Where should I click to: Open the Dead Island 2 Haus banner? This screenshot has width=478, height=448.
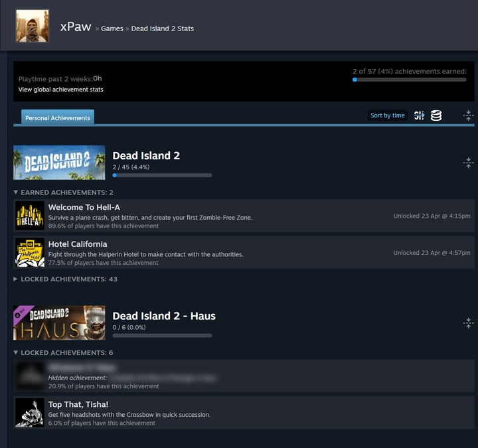[59, 323]
